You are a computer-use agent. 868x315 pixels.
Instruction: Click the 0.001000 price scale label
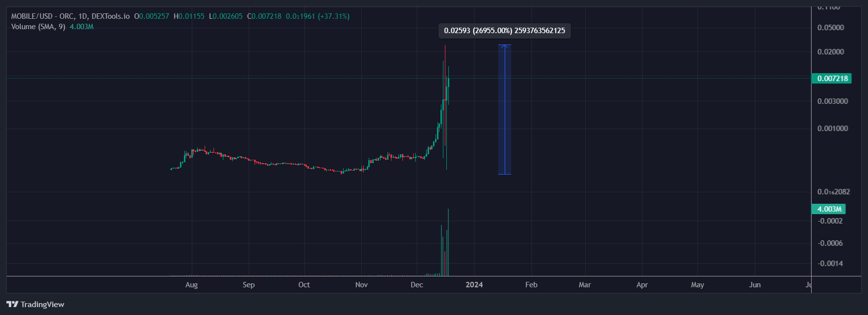[x=832, y=129]
